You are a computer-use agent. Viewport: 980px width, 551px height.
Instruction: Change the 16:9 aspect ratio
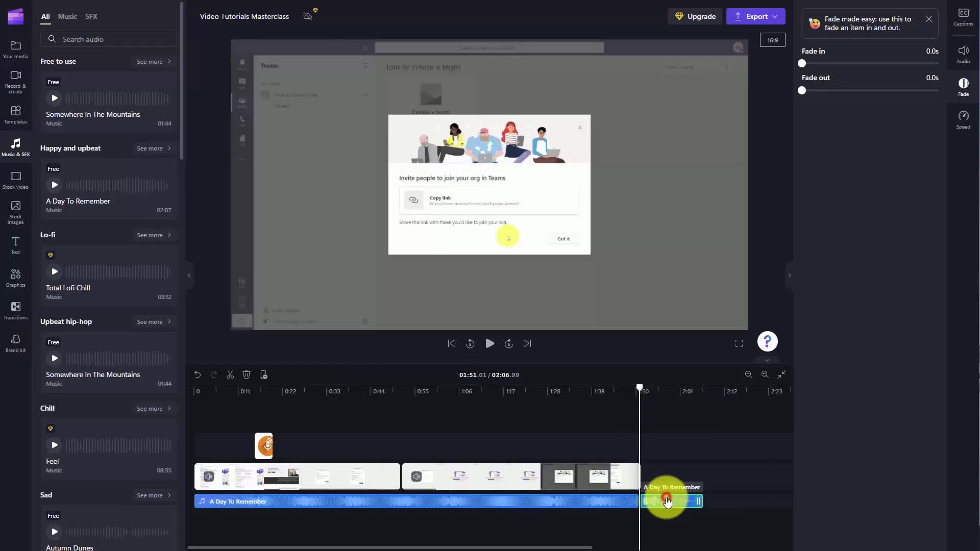click(x=772, y=40)
